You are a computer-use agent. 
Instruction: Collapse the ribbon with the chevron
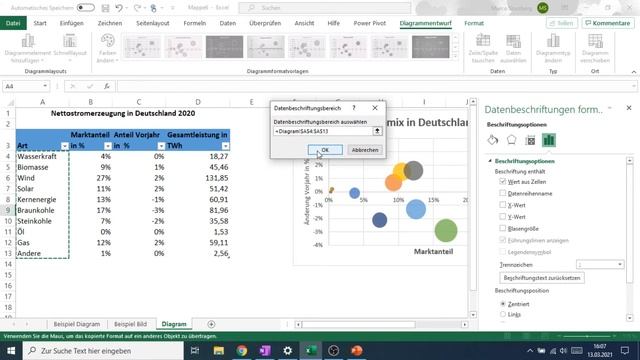[634, 72]
